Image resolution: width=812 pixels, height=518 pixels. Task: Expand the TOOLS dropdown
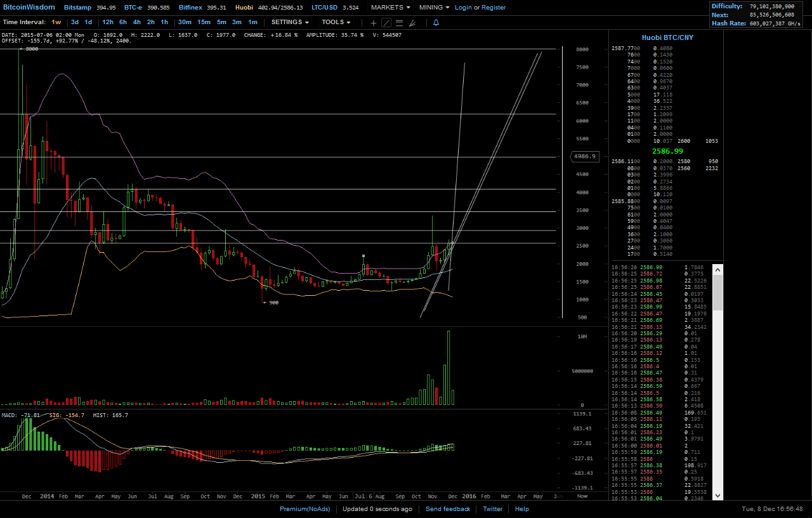(336, 22)
